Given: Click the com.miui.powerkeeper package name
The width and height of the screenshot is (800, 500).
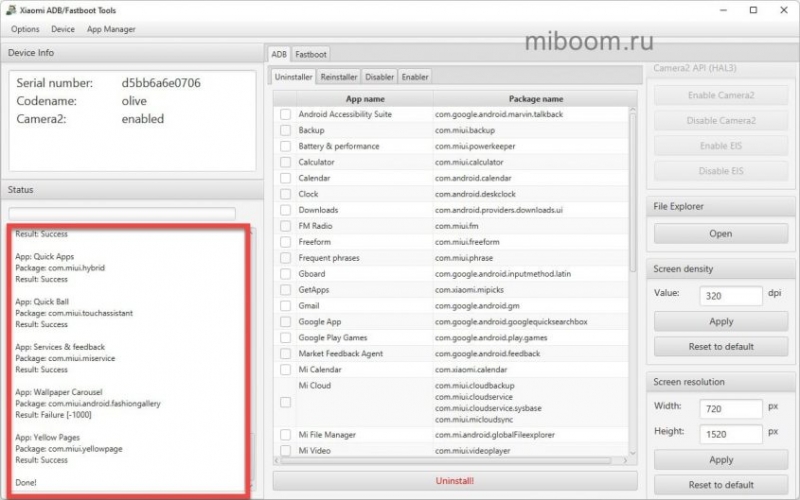Looking at the screenshot, I should [x=475, y=146].
